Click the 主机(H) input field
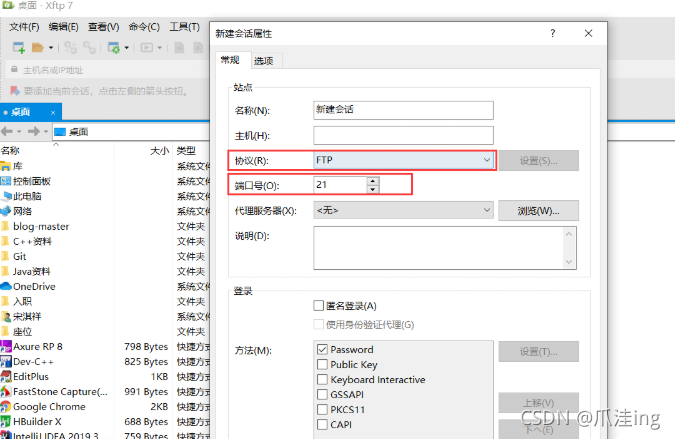This screenshot has height=439, width=675. 403,136
